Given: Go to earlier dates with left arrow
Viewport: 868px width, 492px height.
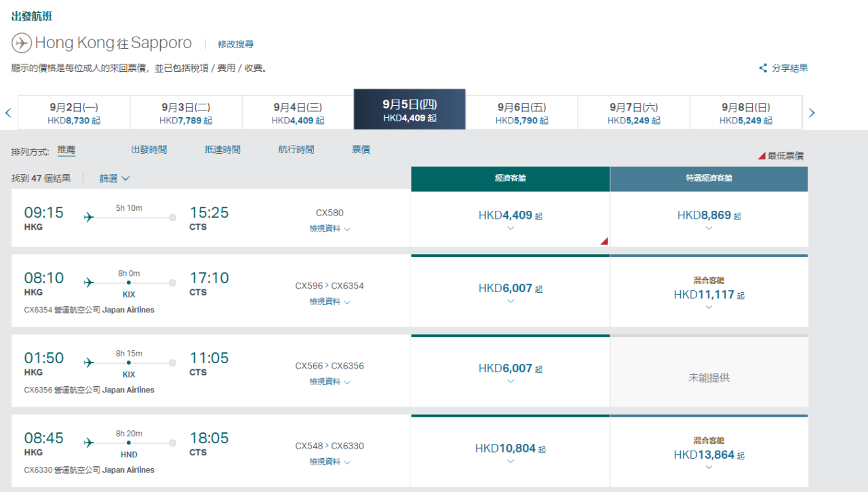Looking at the screenshot, I should (8, 112).
